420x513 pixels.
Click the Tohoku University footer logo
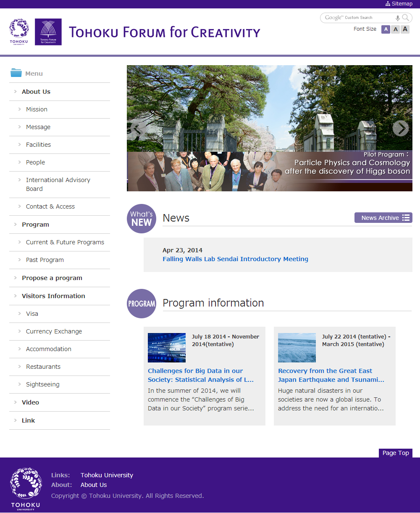point(26,488)
